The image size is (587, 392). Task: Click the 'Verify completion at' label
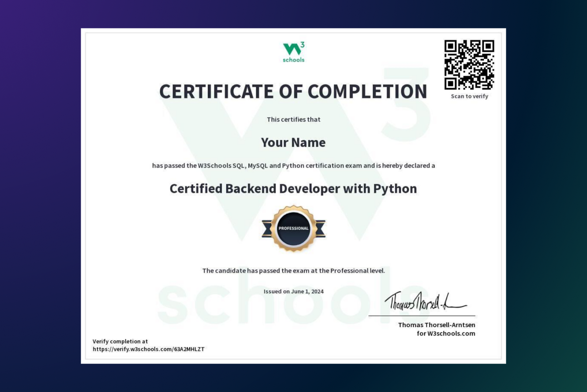[x=120, y=341]
